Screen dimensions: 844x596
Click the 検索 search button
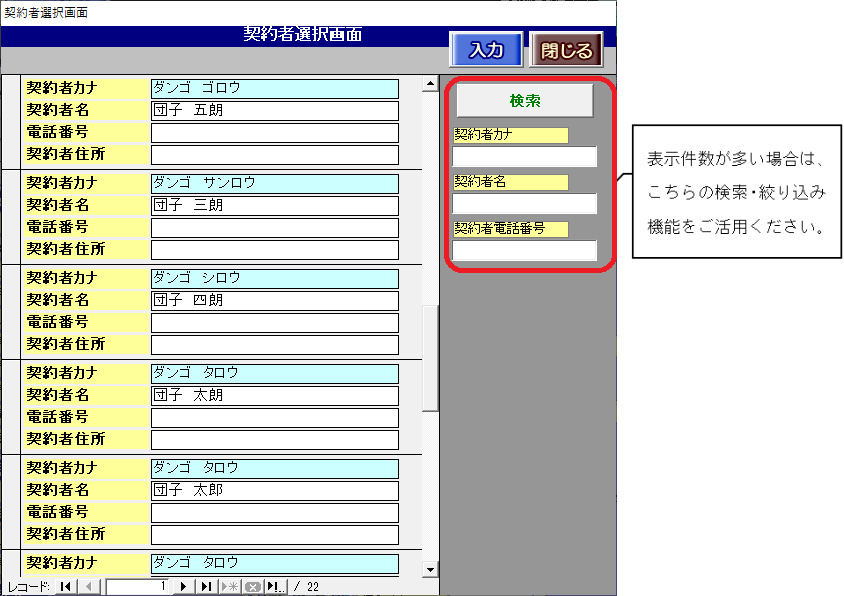pos(524,101)
